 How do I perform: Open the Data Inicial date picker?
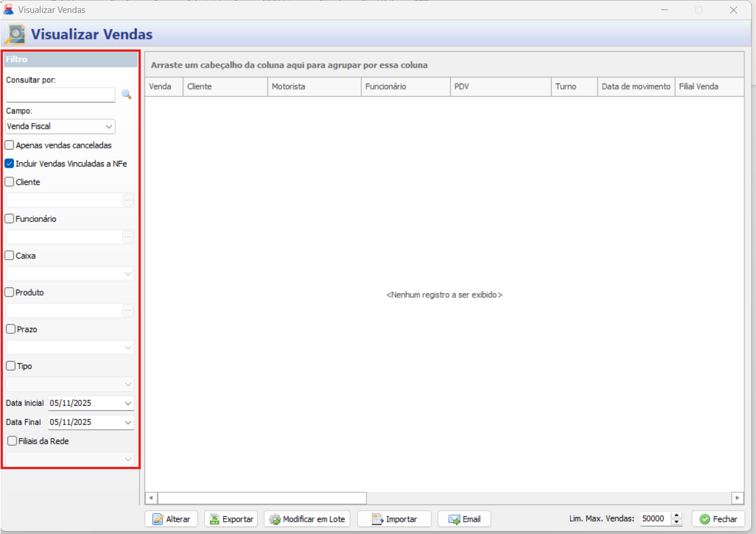pos(128,403)
